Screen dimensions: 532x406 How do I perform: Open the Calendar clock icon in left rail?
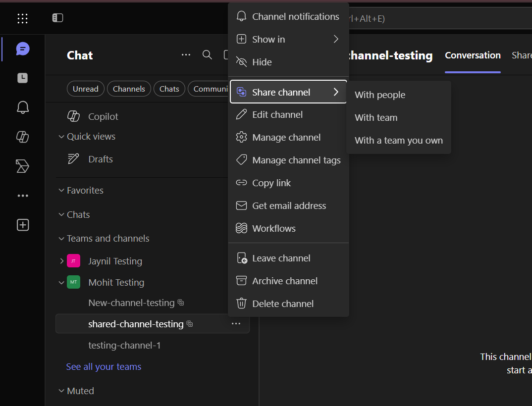pos(23,78)
